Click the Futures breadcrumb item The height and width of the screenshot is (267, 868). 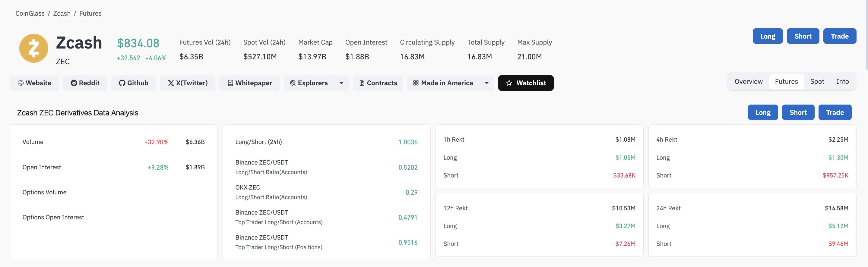[90, 14]
